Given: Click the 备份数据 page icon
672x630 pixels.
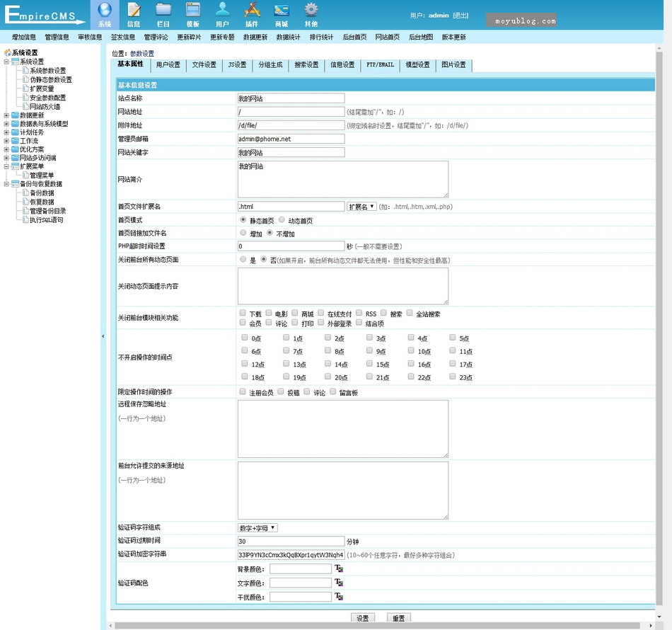Looking at the screenshot, I should tap(25, 193).
